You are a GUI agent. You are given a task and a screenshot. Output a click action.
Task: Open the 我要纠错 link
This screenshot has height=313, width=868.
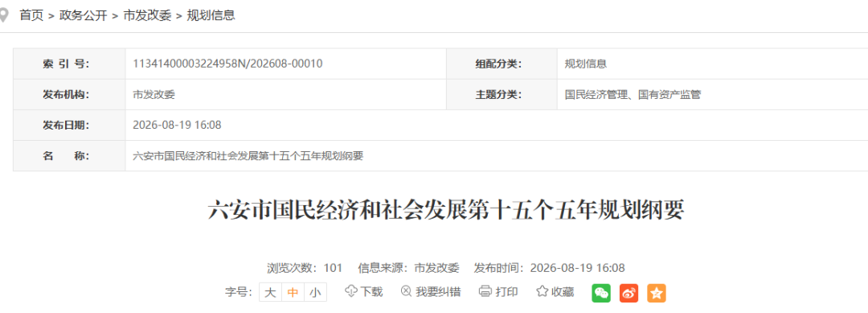(438, 292)
